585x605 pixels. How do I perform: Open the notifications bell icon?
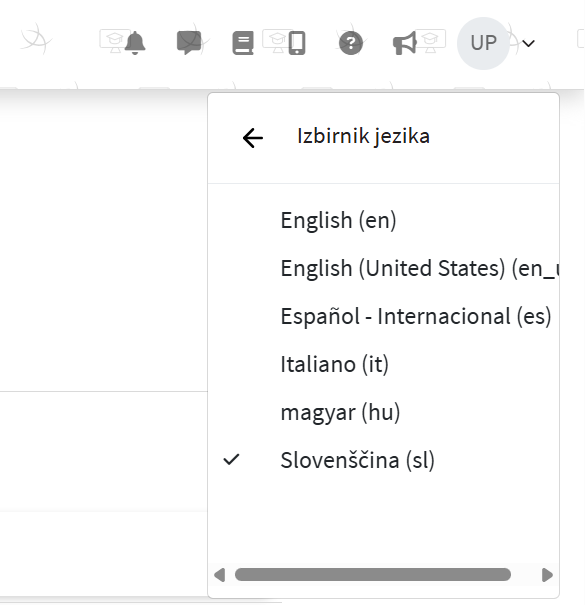click(135, 43)
